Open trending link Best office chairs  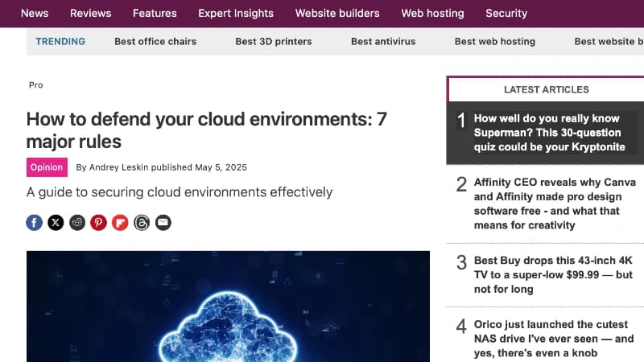tap(155, 42)
